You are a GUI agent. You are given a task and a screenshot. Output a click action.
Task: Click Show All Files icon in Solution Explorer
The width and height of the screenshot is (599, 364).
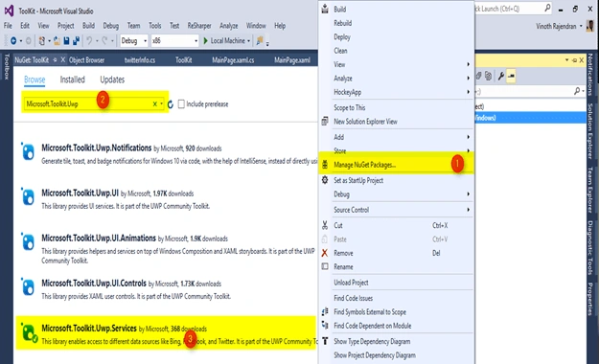[x=488, y=76]
